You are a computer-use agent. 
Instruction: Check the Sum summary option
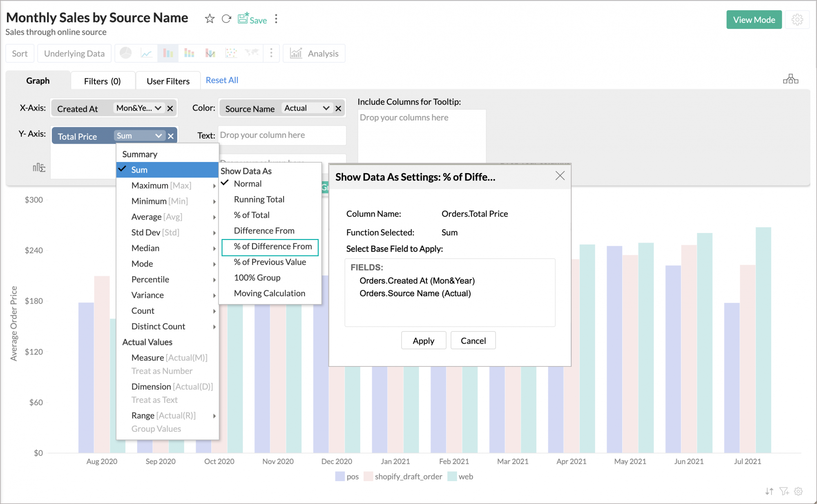click(x=139, y=170)
